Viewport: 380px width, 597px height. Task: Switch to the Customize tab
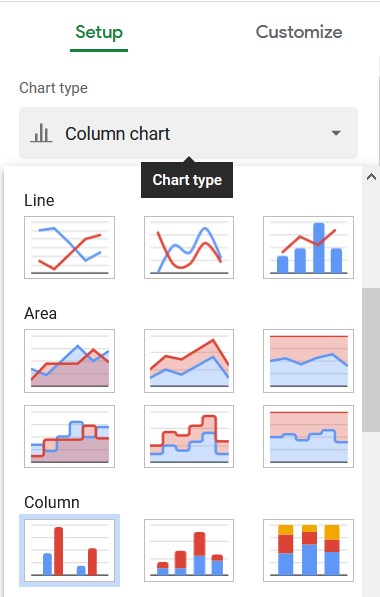point(299,32)
